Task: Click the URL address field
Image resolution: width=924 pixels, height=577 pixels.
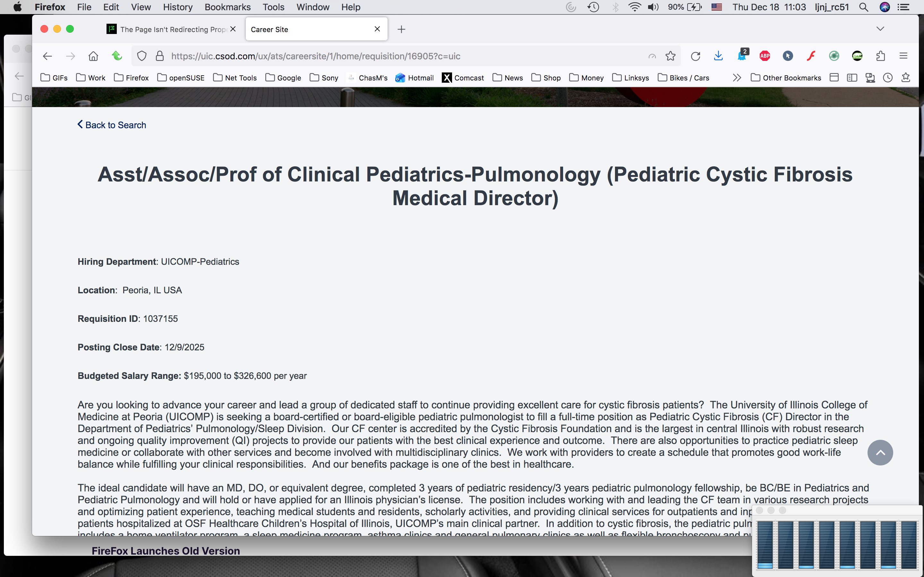Action: [382, 56]
